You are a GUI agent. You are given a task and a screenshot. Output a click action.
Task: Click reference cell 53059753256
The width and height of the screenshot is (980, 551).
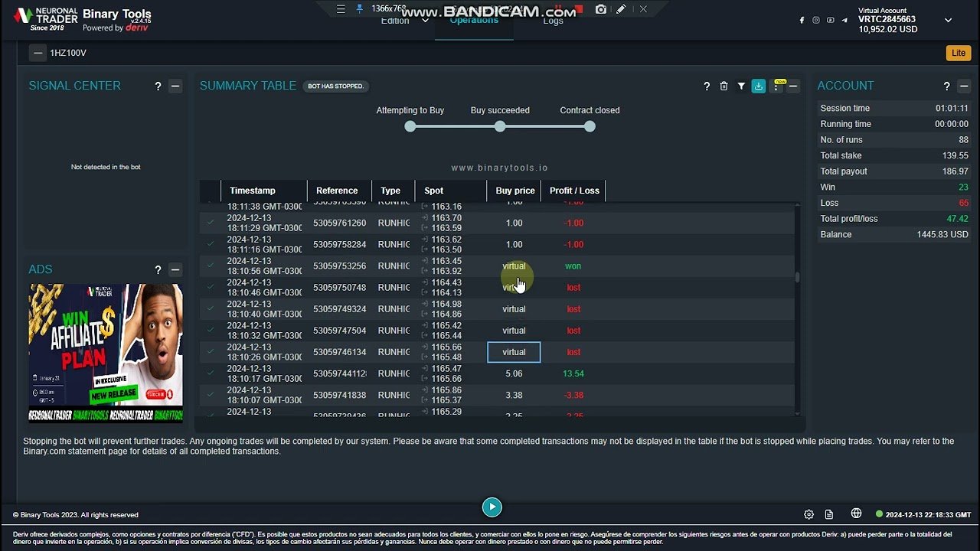339,266
